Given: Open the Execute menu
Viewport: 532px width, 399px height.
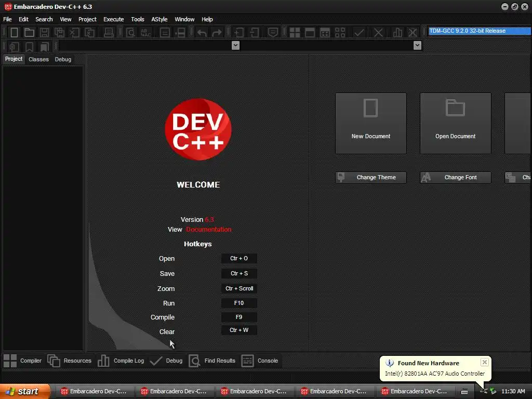Looking at the screenshot, I should pyautogui.click(x=114, y=19).
